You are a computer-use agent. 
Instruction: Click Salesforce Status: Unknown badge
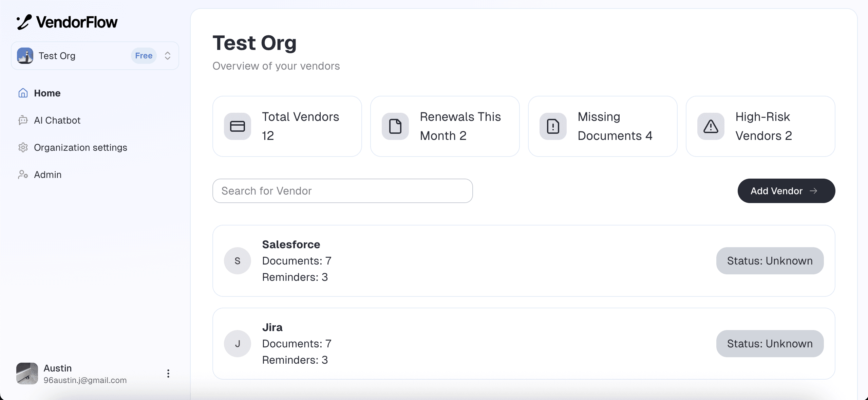(770, 261)
